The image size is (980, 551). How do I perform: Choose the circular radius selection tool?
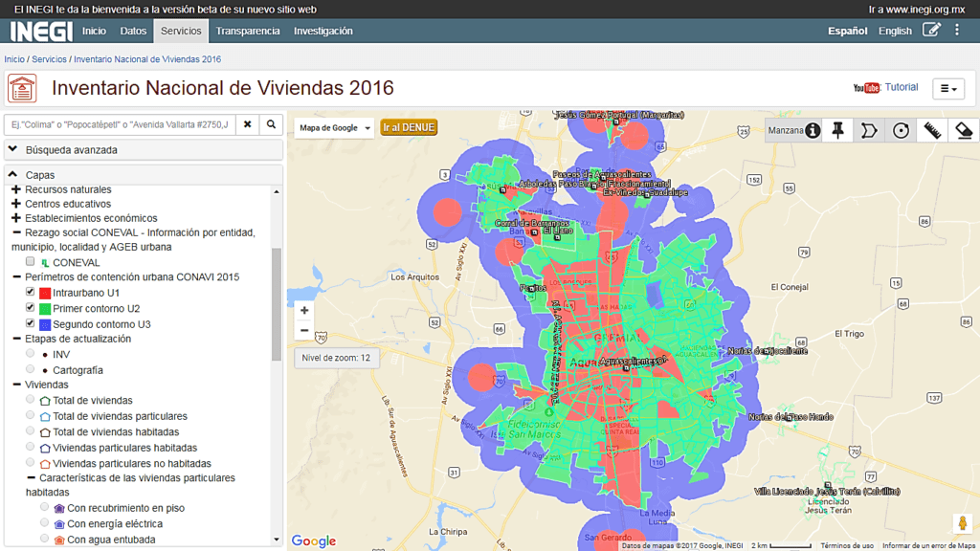(901, 130)
